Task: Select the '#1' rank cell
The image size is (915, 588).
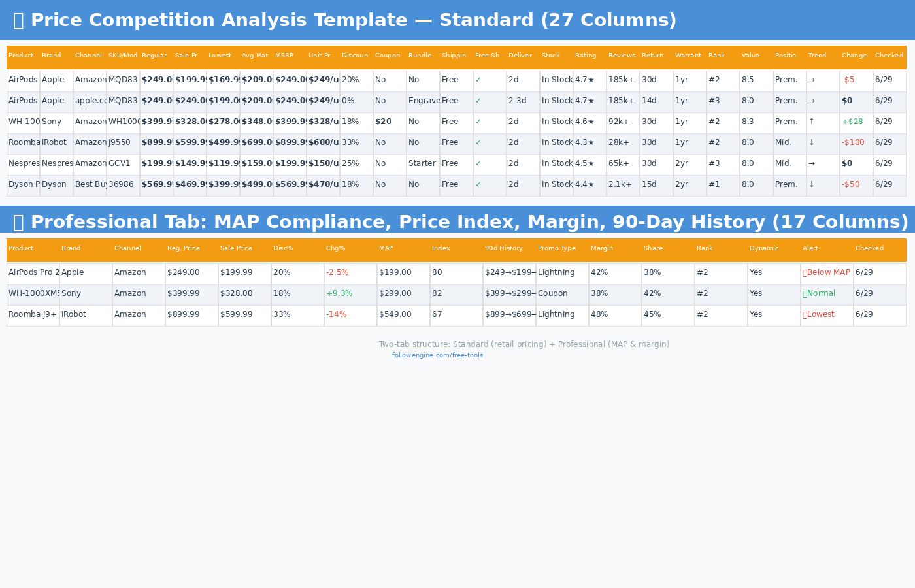Action: pos(723,185)
